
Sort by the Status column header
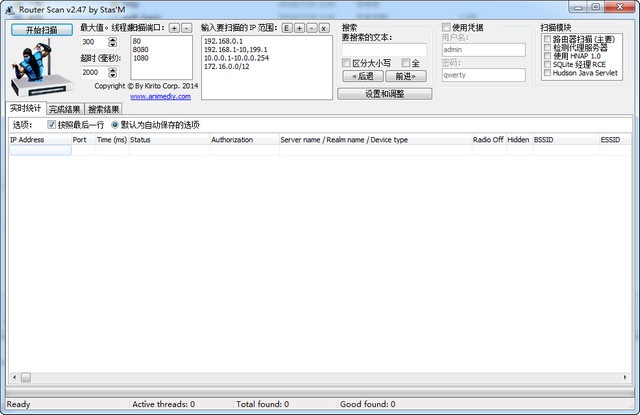point(169,140)
